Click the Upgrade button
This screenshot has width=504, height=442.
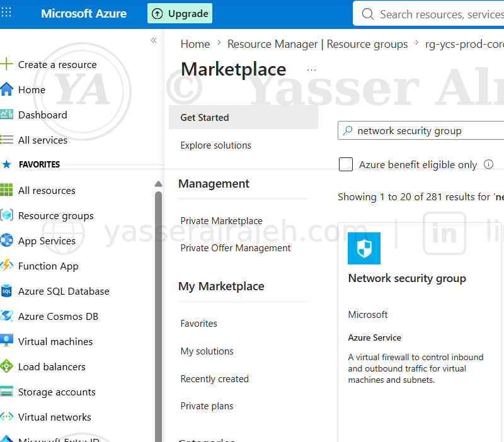tap(180, 13)
